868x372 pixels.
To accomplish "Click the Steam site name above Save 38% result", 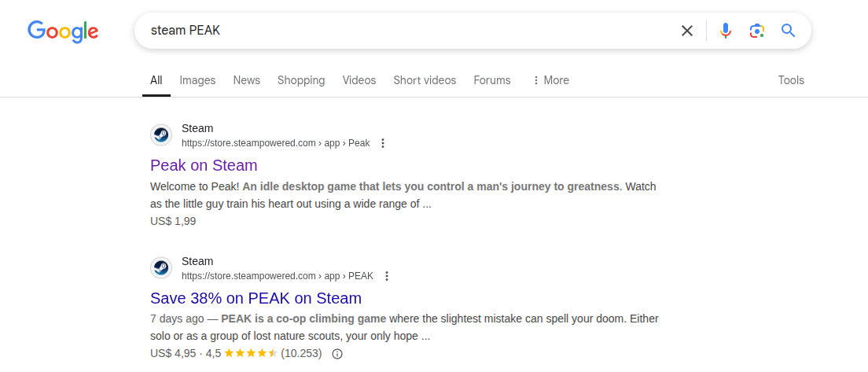I will (197, 261).
